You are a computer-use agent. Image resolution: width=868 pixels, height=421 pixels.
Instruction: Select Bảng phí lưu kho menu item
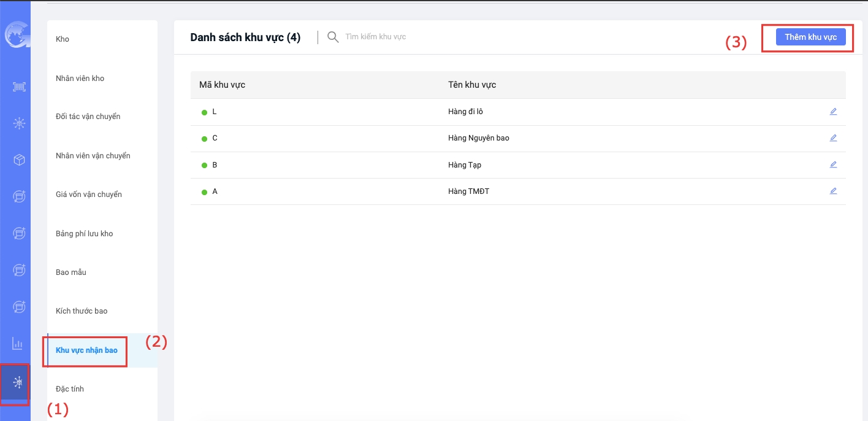tap(85, 234)
